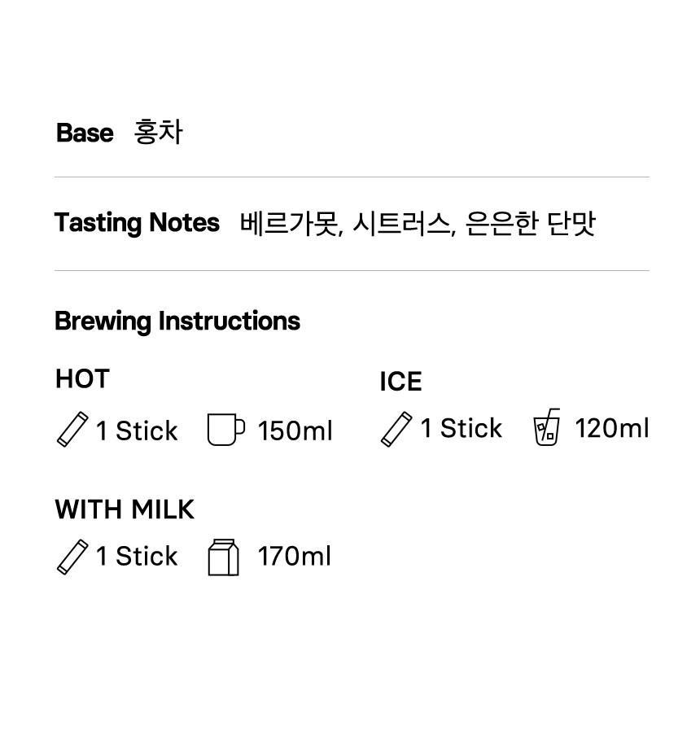Screen dimensions: 700x743
Task: Click the 170ml amount text
Action: coord(294,557)
